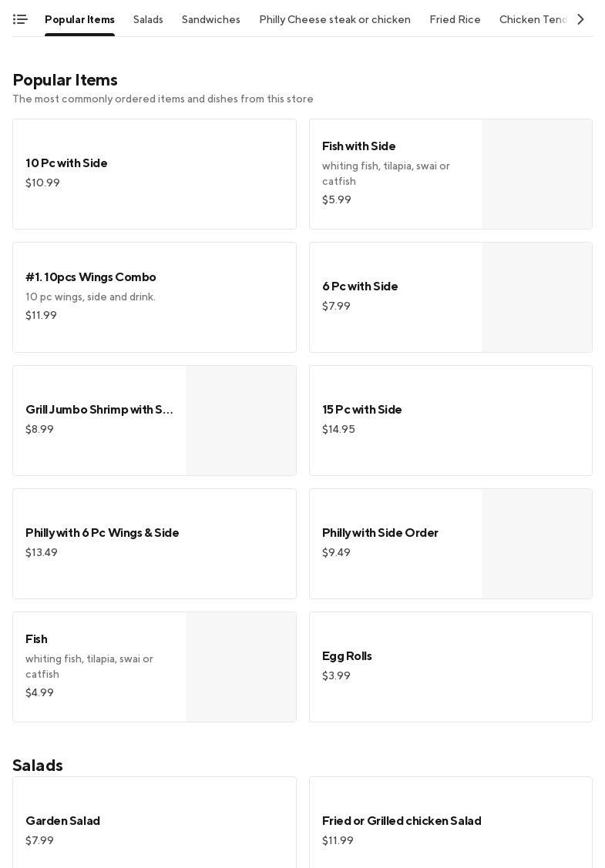Open Grill Jumbo Shrimp item card
Viewport: 605px width, 868px height.
tap(100, 421)
